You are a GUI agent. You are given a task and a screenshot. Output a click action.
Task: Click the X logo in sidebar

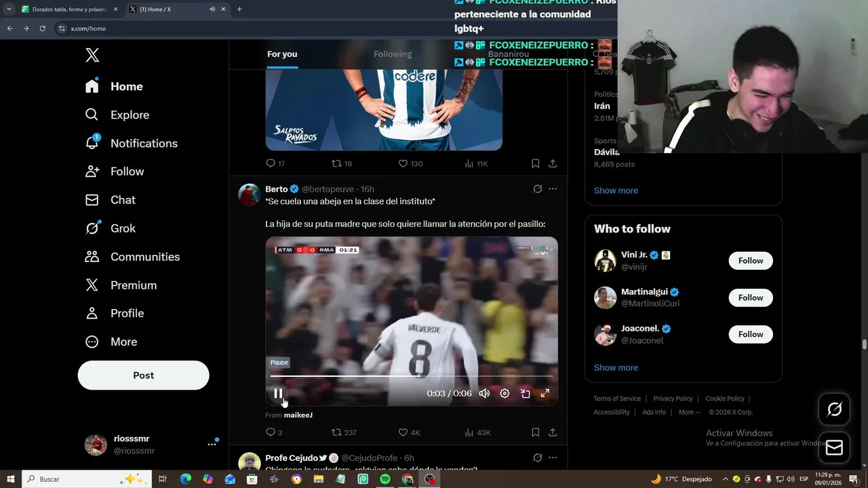[x=92, y=56]
